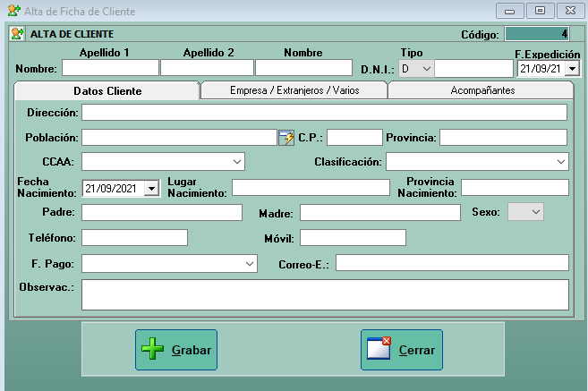Click into the Observac. text area
588x391 pixels.
pyautogui.click(x=324, y=293)
